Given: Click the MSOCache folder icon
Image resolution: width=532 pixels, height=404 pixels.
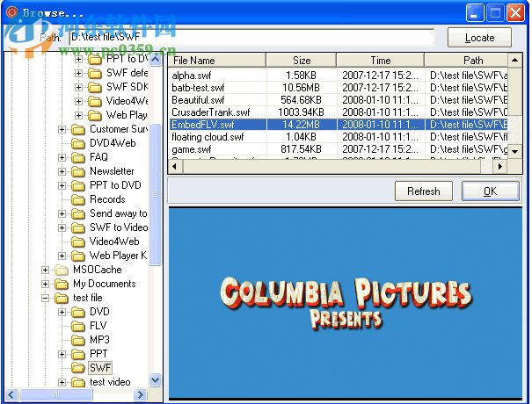Looking at the screenshot, I should [62, 270].
